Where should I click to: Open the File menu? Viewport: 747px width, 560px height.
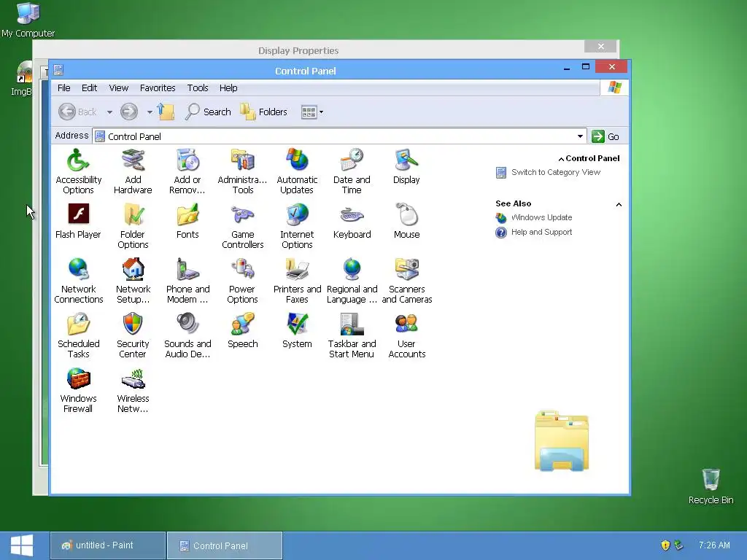tap(64, 88)
